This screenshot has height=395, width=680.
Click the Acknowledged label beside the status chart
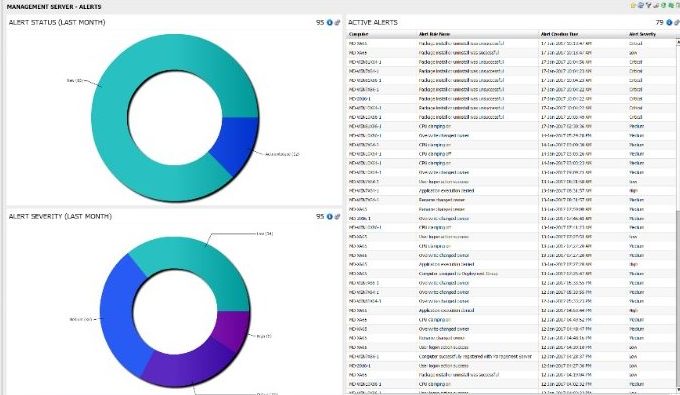[282, 154]
